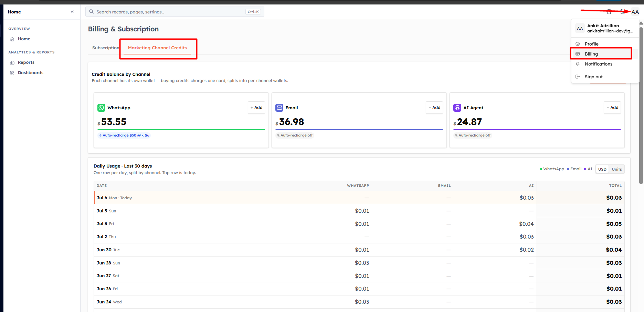The height and width of the screenshot is (312, 644).
Task: Open the AA user avatar menu
Action: click(x=635, y=12)
